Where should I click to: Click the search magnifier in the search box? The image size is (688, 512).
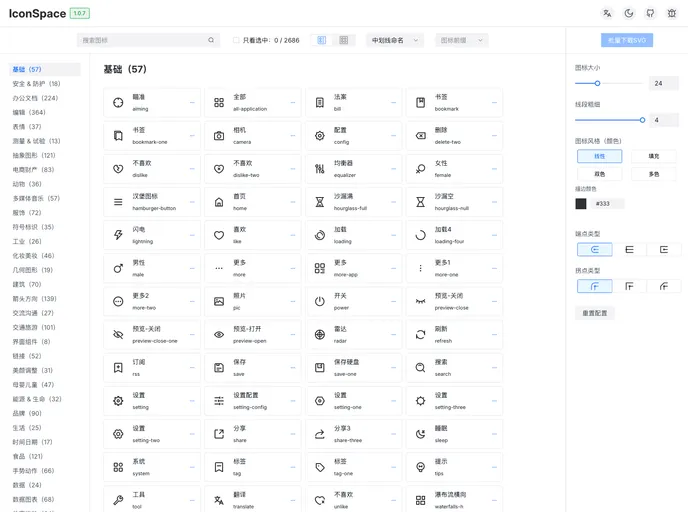pos(211,40)
